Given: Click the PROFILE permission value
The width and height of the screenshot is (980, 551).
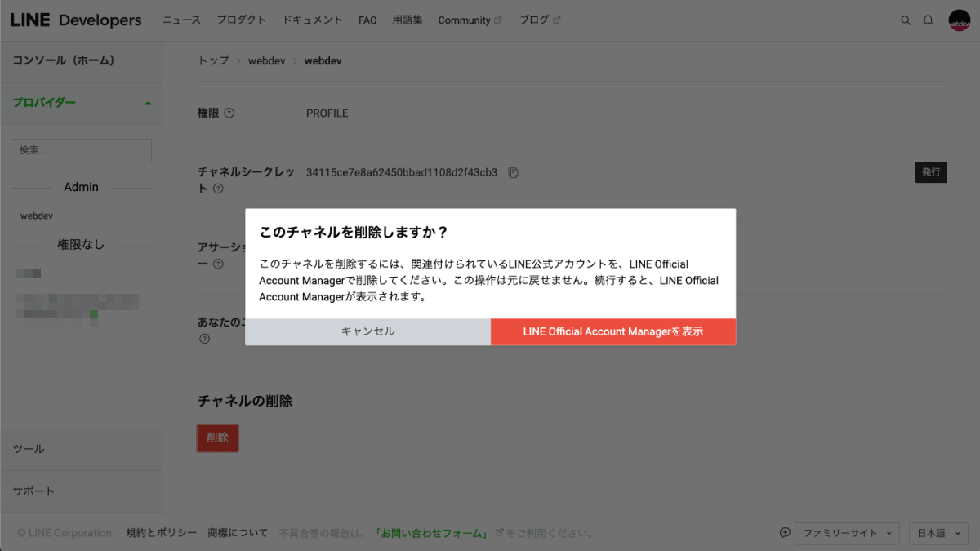Looking at the screenshot, I should pos(327,113).
